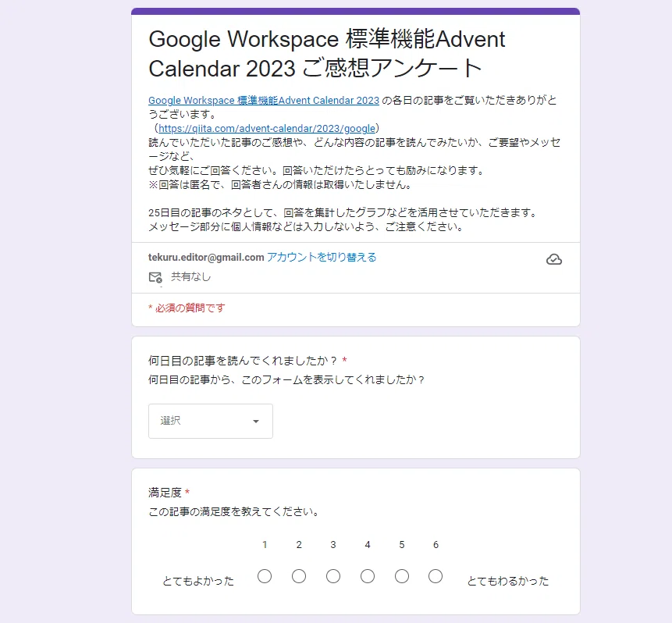This screenshot has width=672, height=623.
Task: Select satisfaction rating 6
Action: point(436,576)
